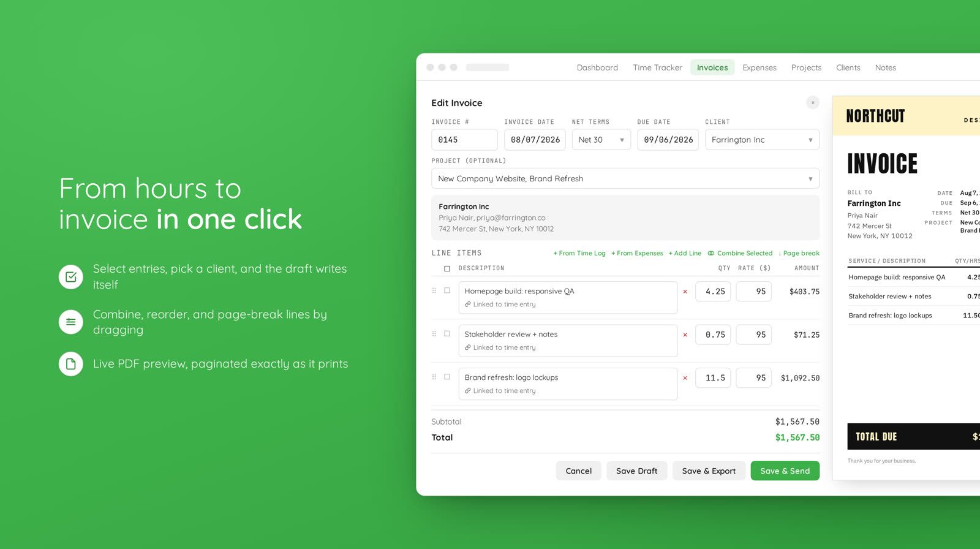Open the Client dropdown showing Farrington Inc

tap(762, 140)
